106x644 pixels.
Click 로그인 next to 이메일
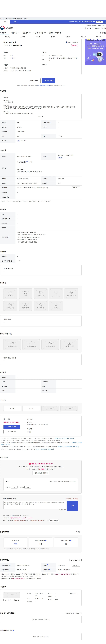(28, 487)
